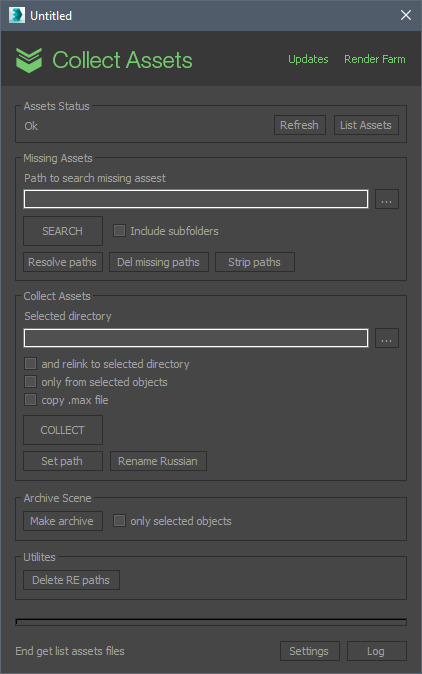Click the green Collect Assets logo icon
The height and width of the screenshot is (674, 422).
coord(29,60)
